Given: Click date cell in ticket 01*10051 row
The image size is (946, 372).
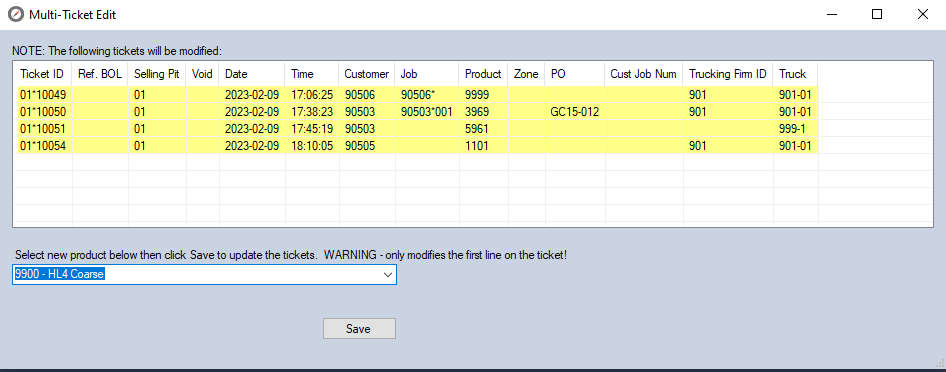Looking at the screenshot, I should [x=252, y=128].
